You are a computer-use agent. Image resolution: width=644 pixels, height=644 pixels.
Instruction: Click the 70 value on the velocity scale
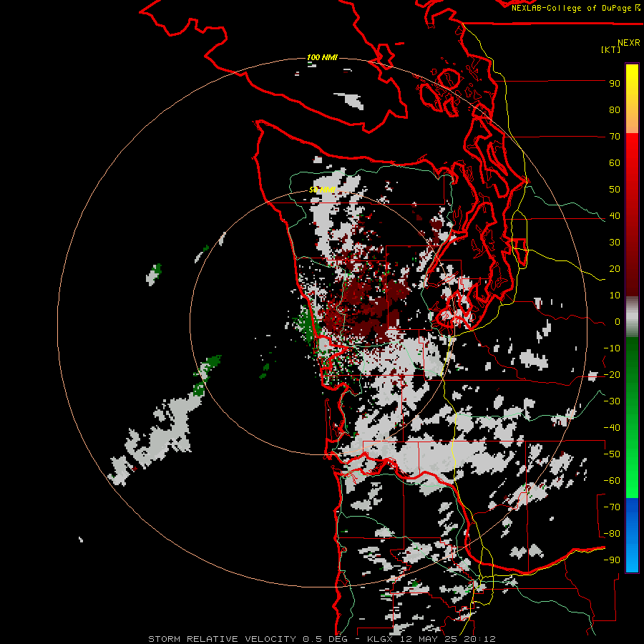click(615, 137)
